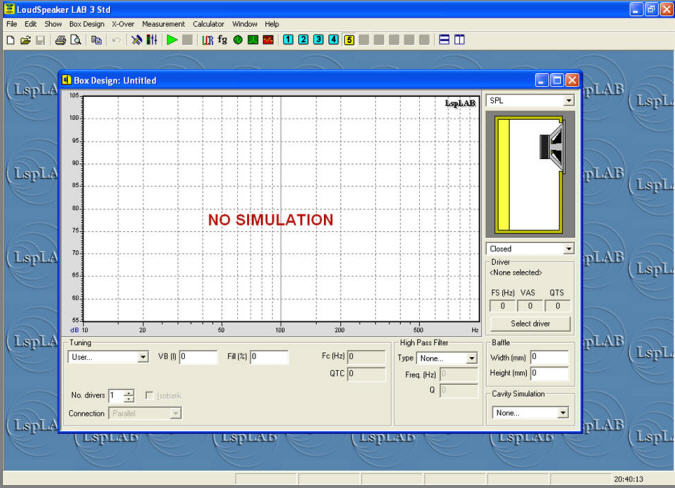Open the Window menu
Image resolution: width=675 pixels, height=488 pixels.
click(x=245, y=24)
